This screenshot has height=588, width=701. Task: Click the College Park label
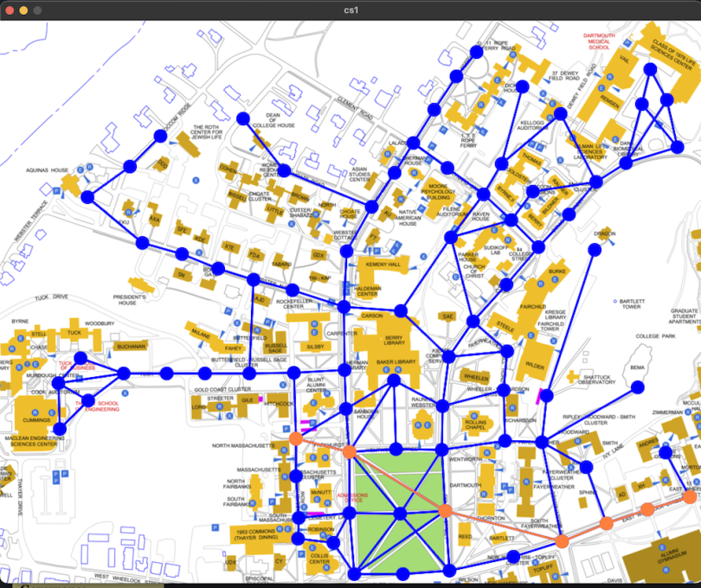pos(655,336)
